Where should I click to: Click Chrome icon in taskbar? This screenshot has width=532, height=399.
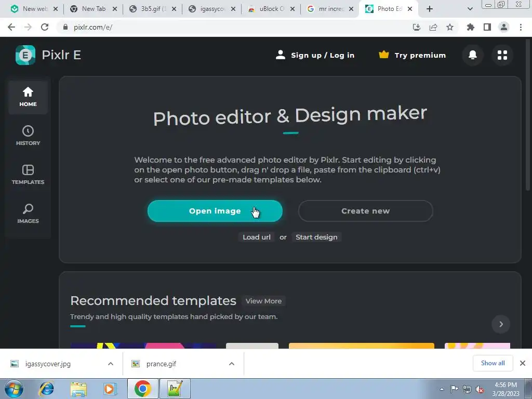point(142,389)
